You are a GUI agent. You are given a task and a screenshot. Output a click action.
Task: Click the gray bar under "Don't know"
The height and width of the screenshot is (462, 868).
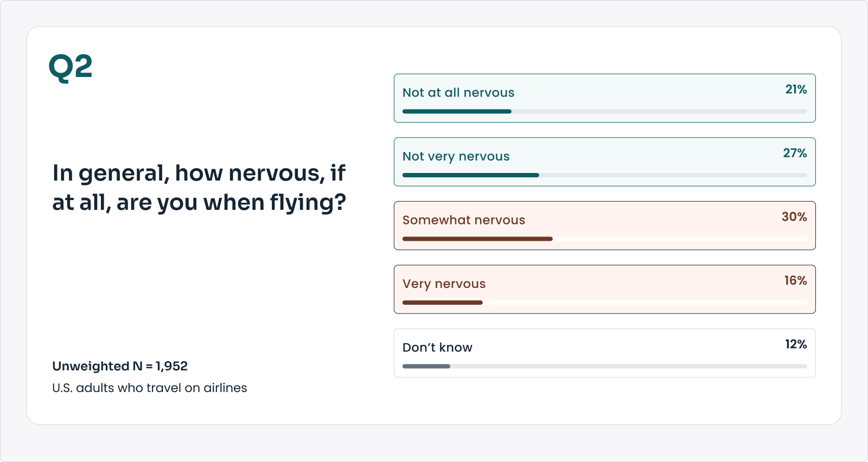[x=426, y=367]
